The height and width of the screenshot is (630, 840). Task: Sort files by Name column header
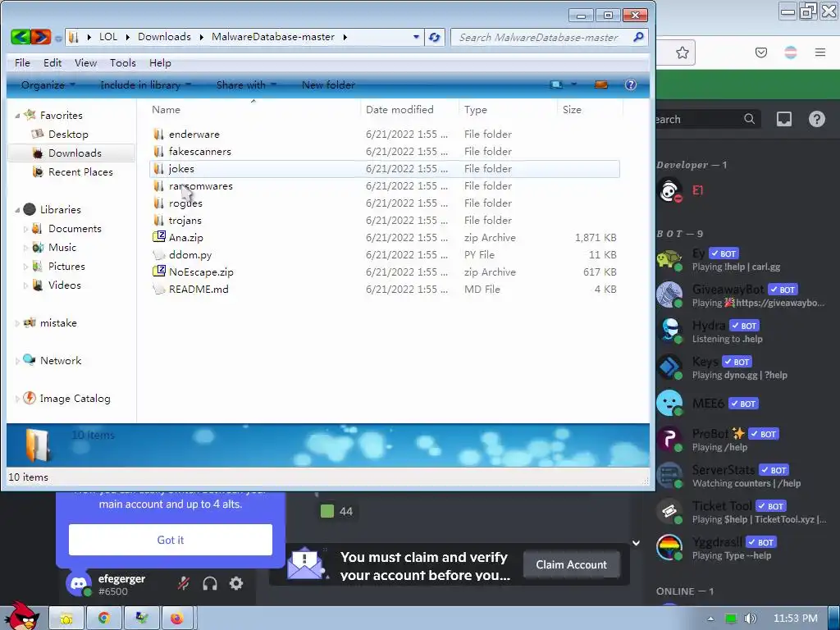[253, 109]
